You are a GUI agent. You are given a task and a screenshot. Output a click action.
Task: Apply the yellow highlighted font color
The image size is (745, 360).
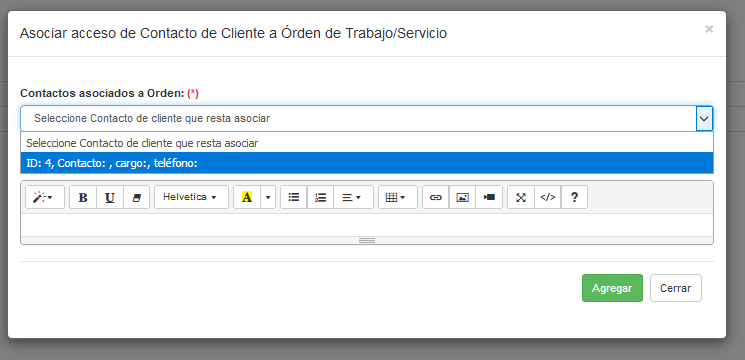point(247,197)
